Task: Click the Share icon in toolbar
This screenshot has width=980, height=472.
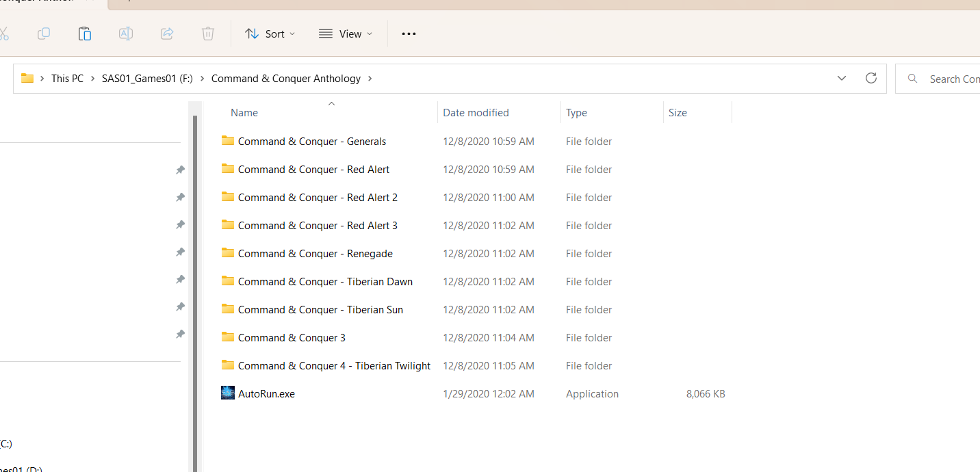Action: 167,34
